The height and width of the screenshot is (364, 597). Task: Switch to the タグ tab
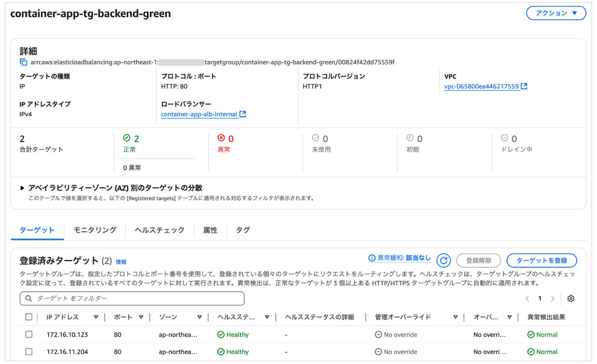243,230
